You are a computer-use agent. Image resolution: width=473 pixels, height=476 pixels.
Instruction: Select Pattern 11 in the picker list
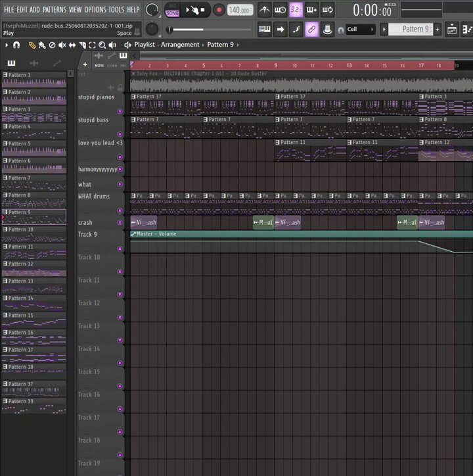click(34, 250)
